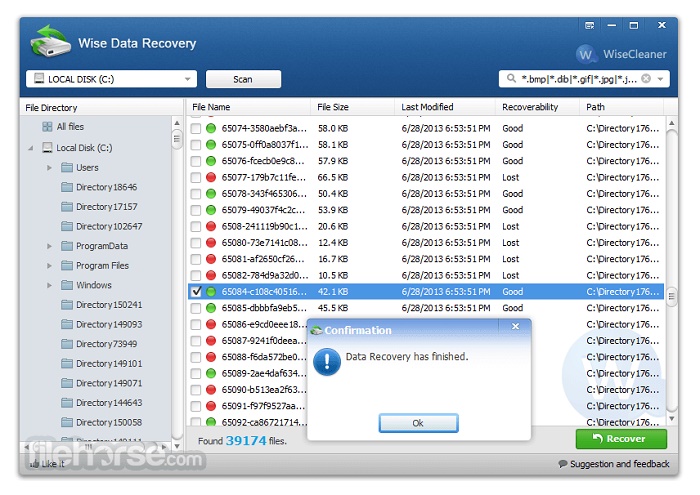Sort by Last Modified column header
Image resolution: width=700 pixels, height=495 pixels.
[x=445, y=107]
